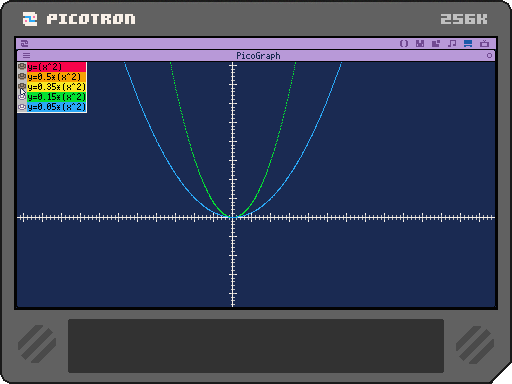Screen dimensions: 512x384
Task: Hide the y=0.05*(x^2) blue curve
Action: click(22, 107)
